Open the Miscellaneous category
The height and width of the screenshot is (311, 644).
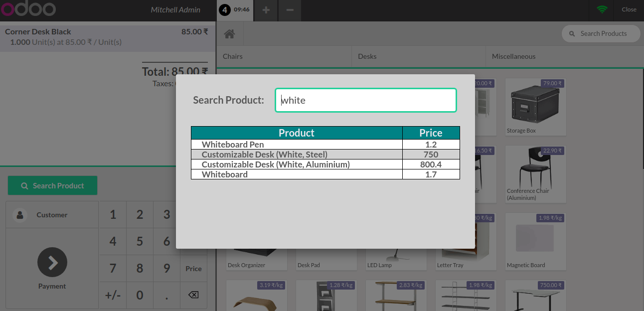tap(565, 56)
